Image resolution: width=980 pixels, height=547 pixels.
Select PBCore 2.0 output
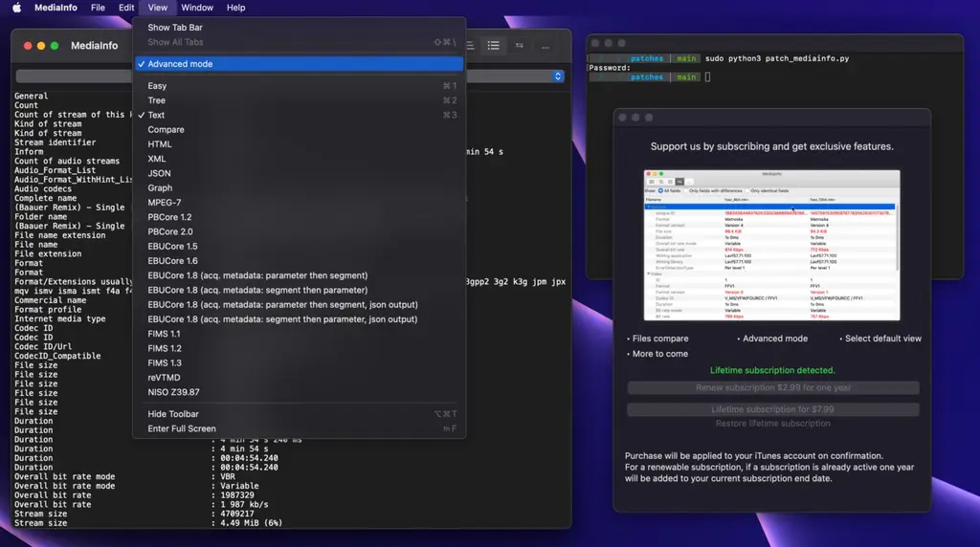point(299,231)
